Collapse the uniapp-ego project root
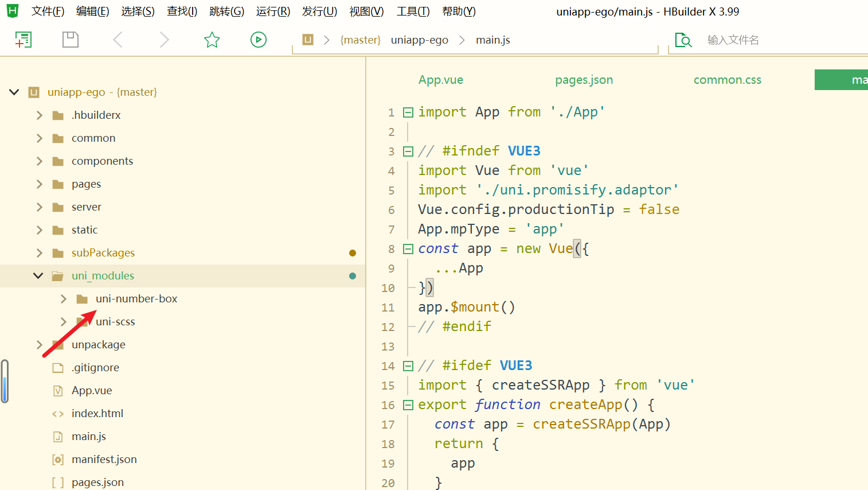Viewport: 868px width, 490px height. click(14, 92)
